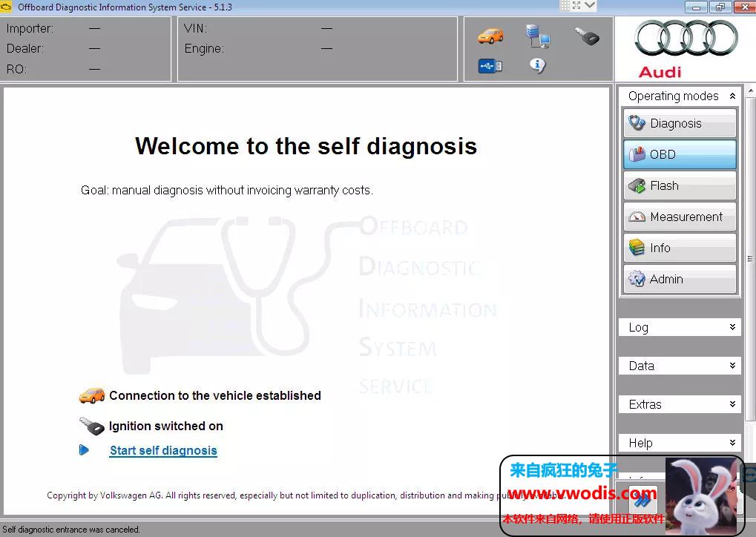Activate the Flash operating mode
This screenshot has height=537, width=756.
point(680,185)
